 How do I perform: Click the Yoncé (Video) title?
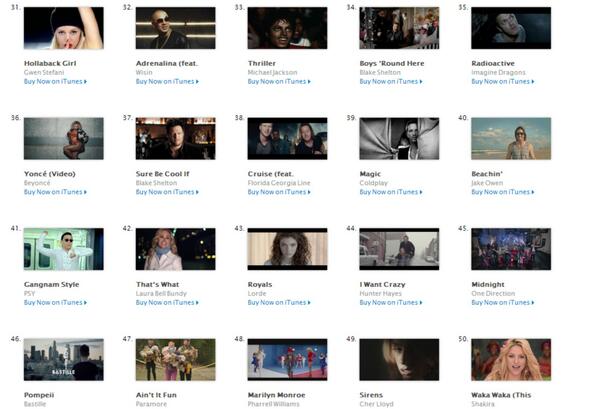point(50,174)
